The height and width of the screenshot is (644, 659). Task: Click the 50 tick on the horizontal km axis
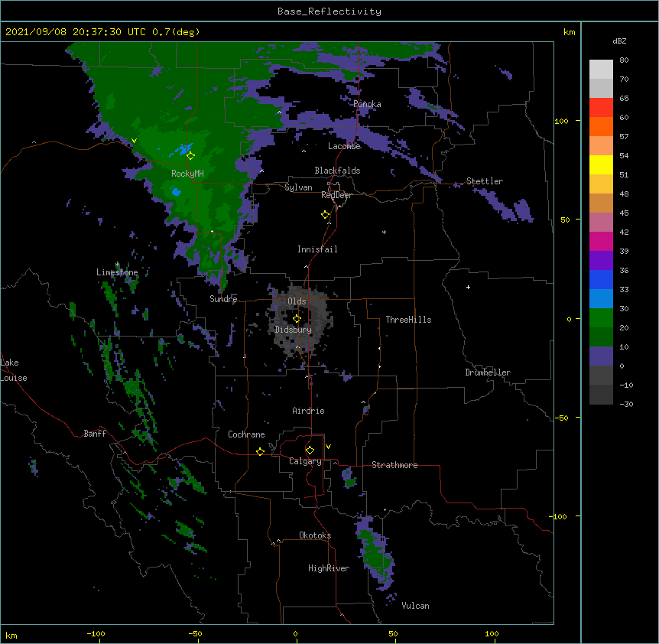click(x=393, y=633)
